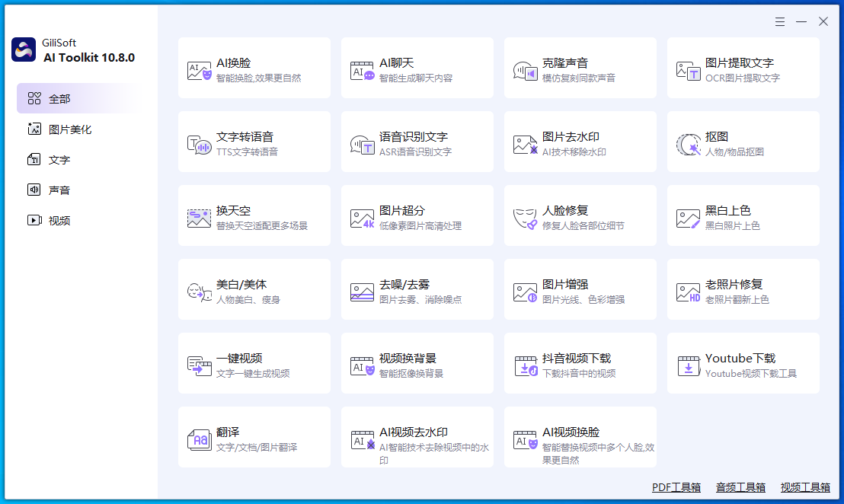Select the 去噪/去雾 denoise icon
This screenshot has height=504, width=844.
pos(363,292)
